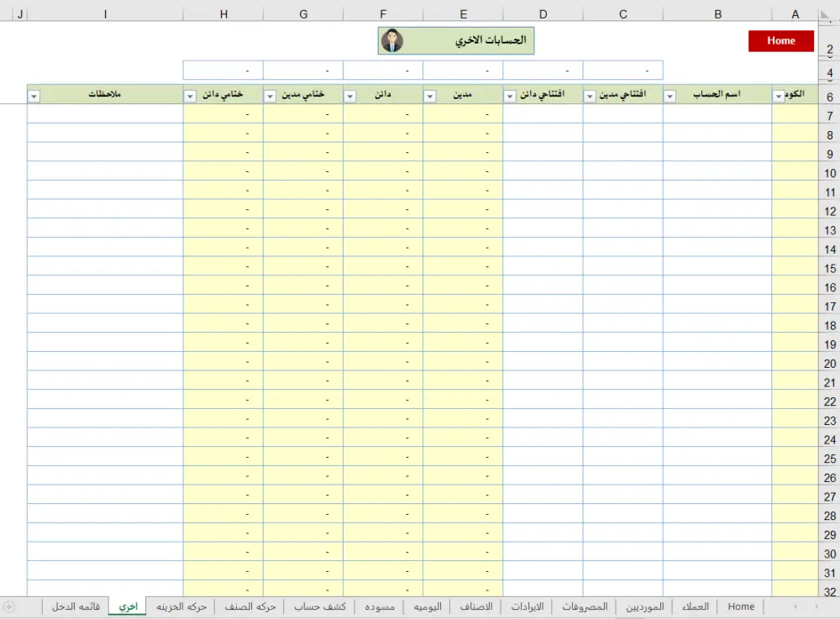Switch to the مسوده sheet tab
Screen dimensions: 840x619
pyautogui.click(x=380, y=606)
